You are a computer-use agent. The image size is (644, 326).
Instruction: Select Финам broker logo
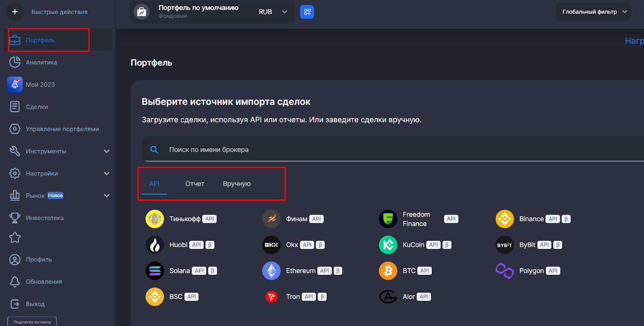271,219
